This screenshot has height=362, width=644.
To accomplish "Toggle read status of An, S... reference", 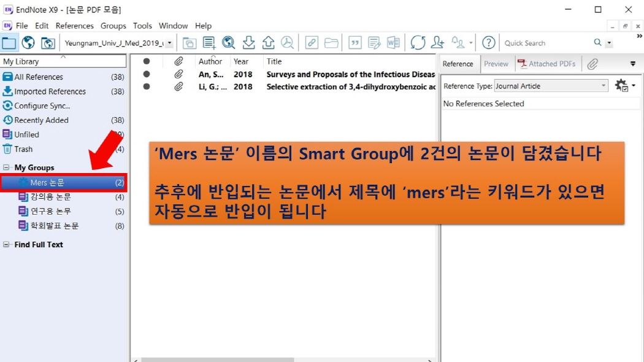I will tap(146, 74).
